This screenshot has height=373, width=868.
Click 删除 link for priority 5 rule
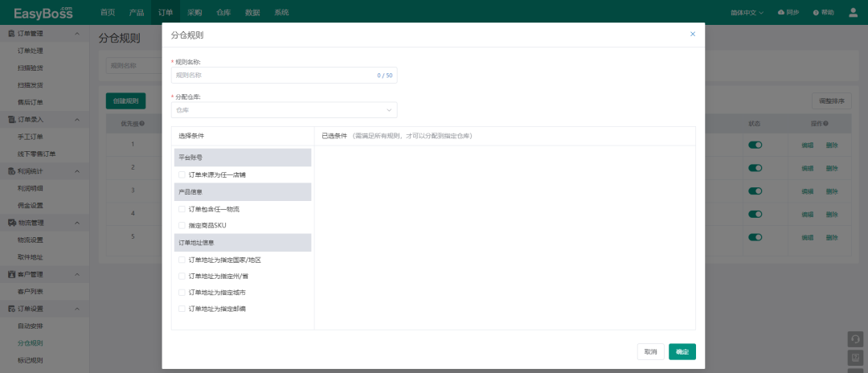click(832, 237)
